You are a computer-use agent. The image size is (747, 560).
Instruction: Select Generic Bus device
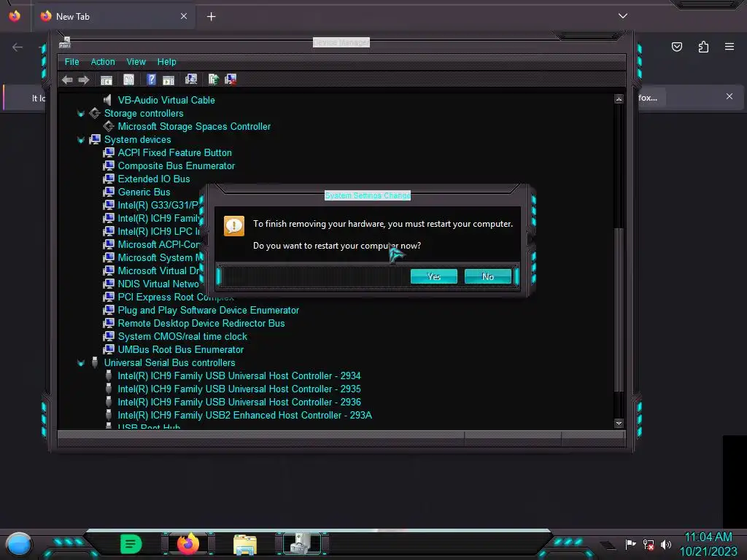144,192
